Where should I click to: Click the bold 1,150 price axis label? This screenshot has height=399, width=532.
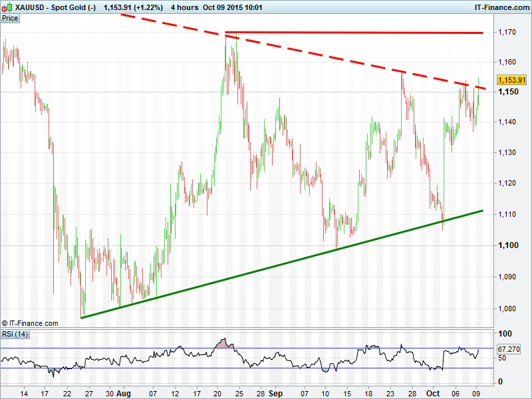click(508, 92)
